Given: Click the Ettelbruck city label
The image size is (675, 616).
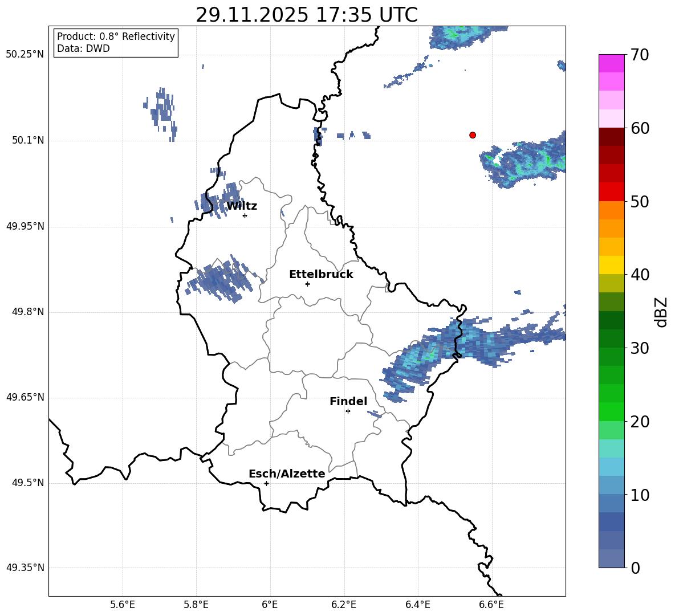Looking at the screenshot, I should 321,275.
